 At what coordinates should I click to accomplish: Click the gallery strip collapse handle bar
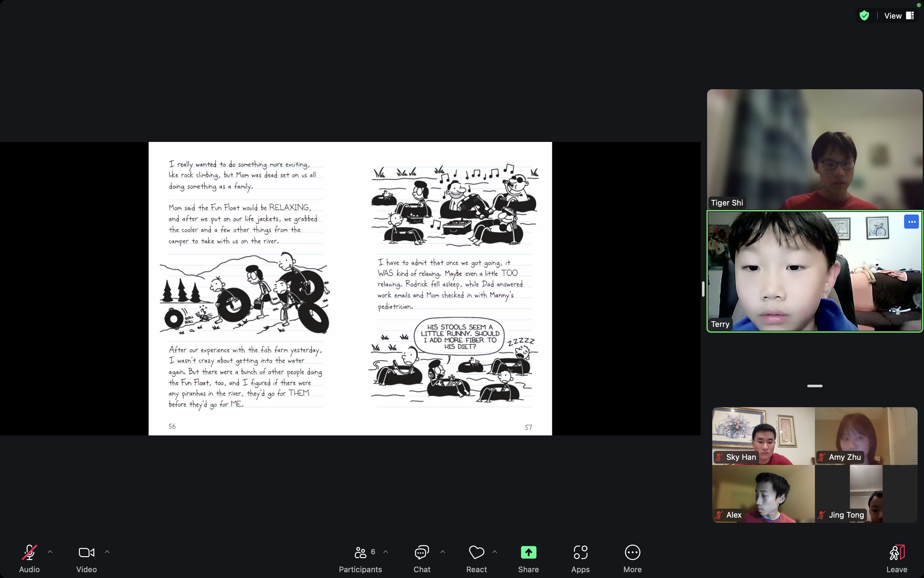pyautogui.click(x=814, y=386)
